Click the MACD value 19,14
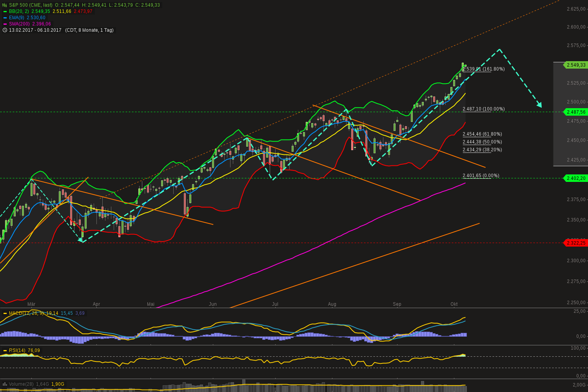The height and width of the screenshot is (392, 588). pos(52,313)
